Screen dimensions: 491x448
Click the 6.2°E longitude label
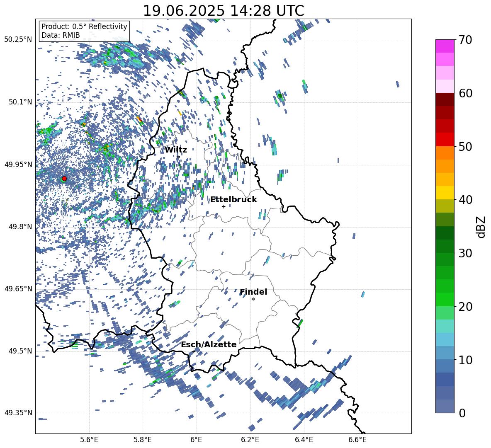(x=250, y=440)
